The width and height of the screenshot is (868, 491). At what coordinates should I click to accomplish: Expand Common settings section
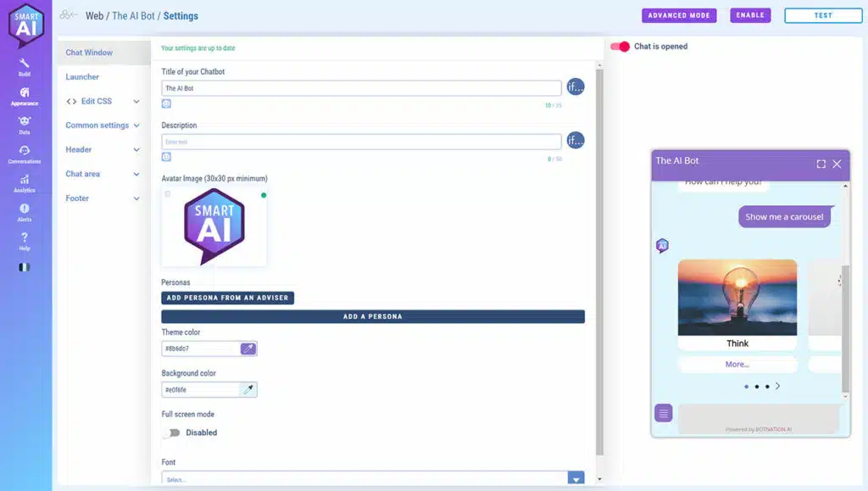(x=103, y=126)
